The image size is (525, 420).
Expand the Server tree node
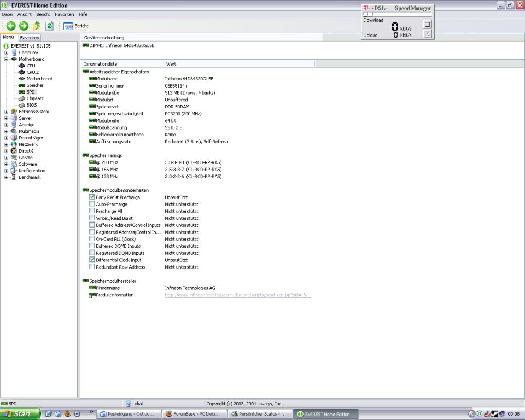coord(6,118)
